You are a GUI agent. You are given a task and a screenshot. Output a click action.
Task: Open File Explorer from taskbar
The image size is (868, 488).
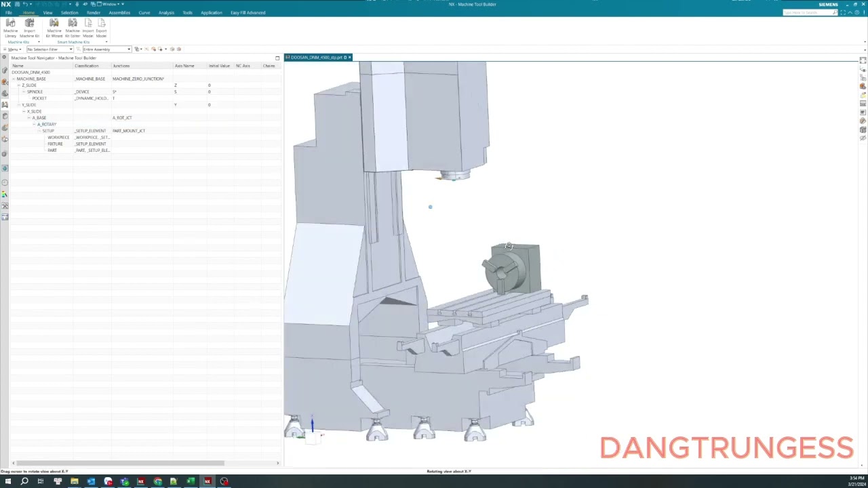point(74,481)
